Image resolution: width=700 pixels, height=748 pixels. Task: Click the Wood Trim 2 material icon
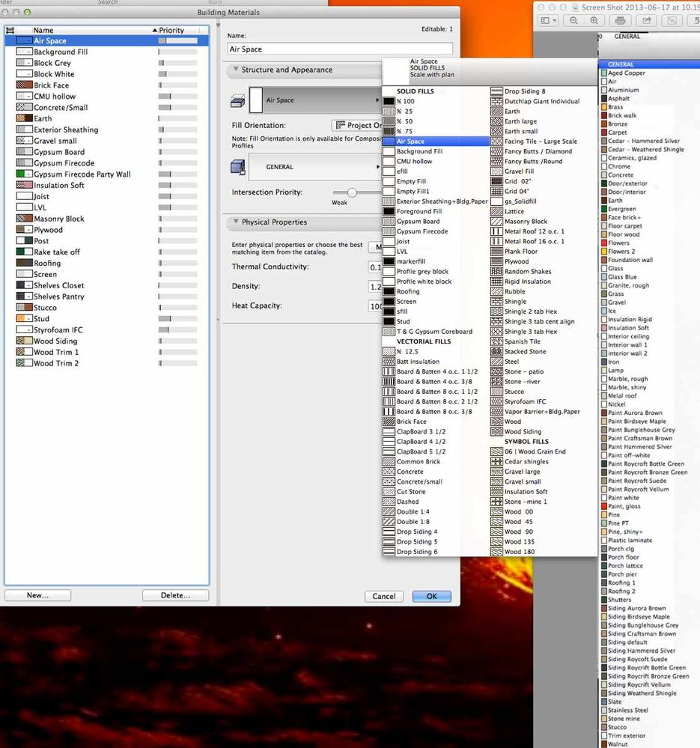pyautogui.click(x=24, y=363)
